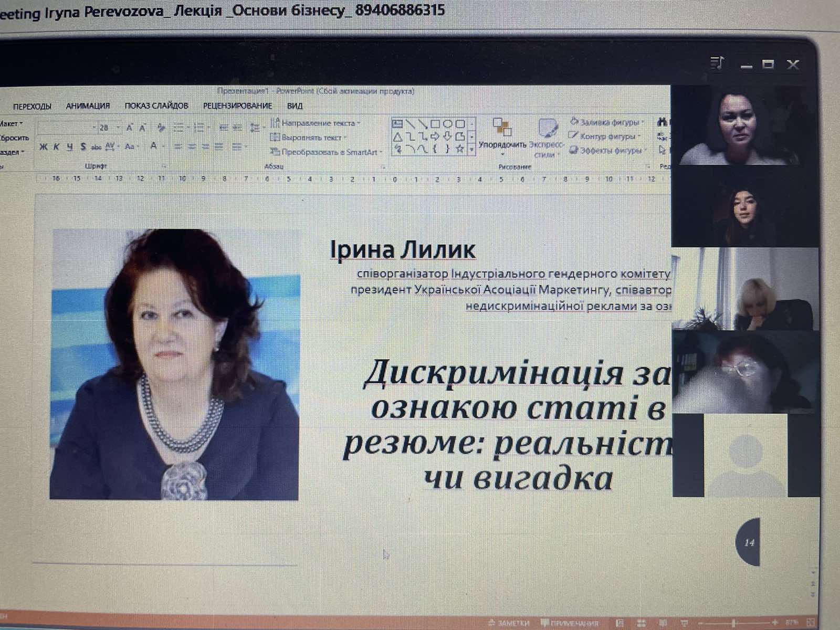Toggle strikethrough (abc) formatting
The height and width of the screenshot is (630, 840).
(x=96, y=147)
